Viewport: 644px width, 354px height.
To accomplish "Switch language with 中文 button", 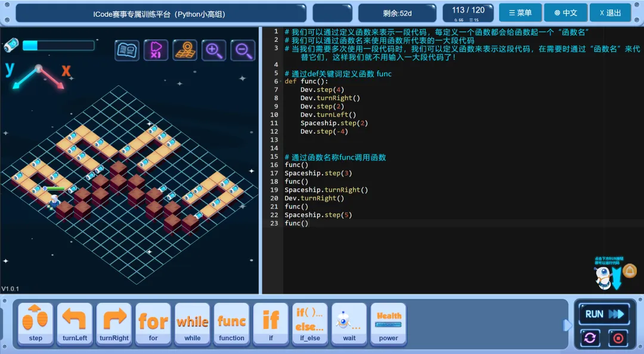I will click(565, 13).
